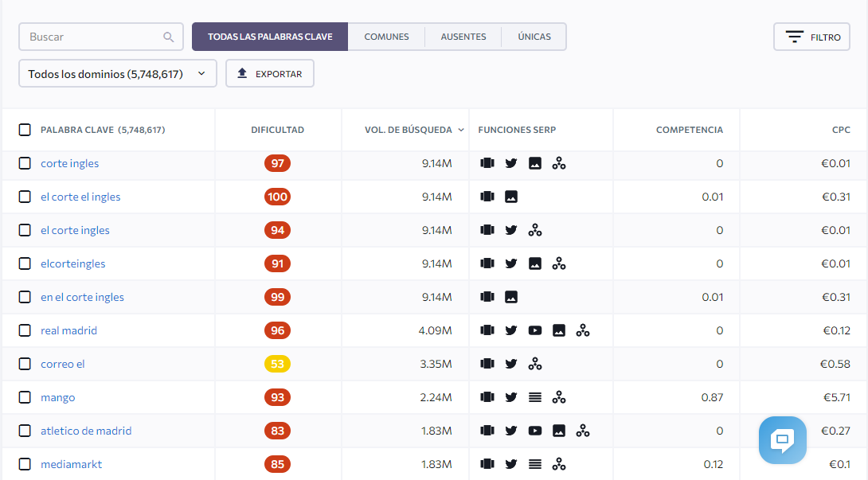Check the el corte el ingles checkbox
Image resolution: width=868 pixels, height=480 pixels.
[x=25, y=197]
